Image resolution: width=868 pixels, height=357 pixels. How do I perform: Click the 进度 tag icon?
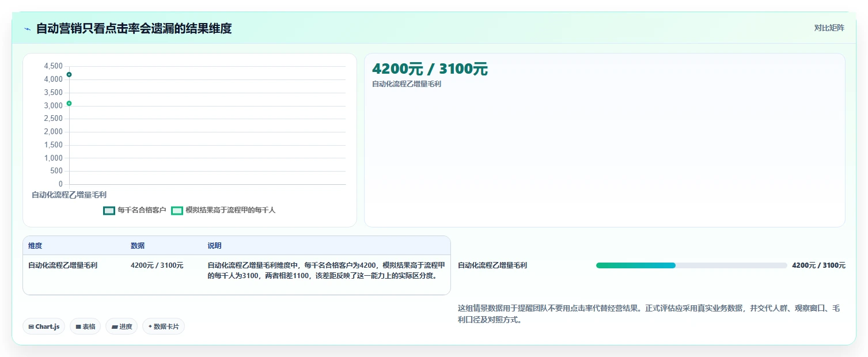115,326
